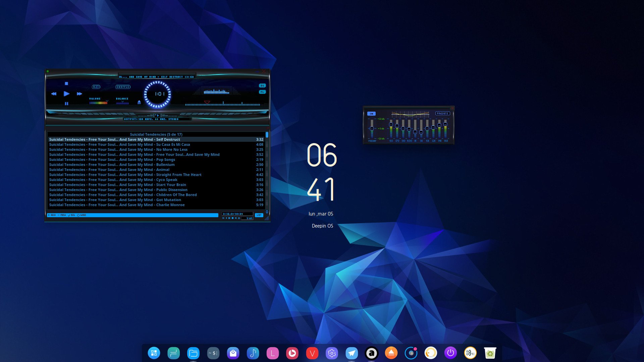644x362 pixels.
Task: Click the purple power icon in dock
Action: pos(450,353)
